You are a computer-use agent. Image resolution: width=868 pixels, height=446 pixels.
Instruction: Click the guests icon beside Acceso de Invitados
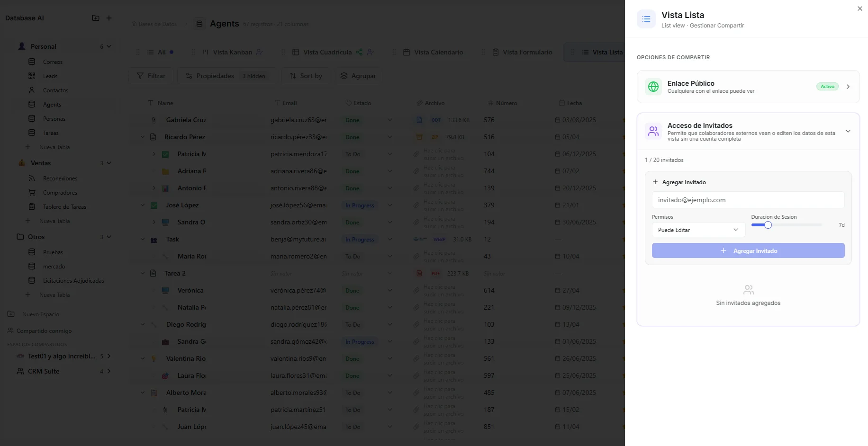point(653,131)
